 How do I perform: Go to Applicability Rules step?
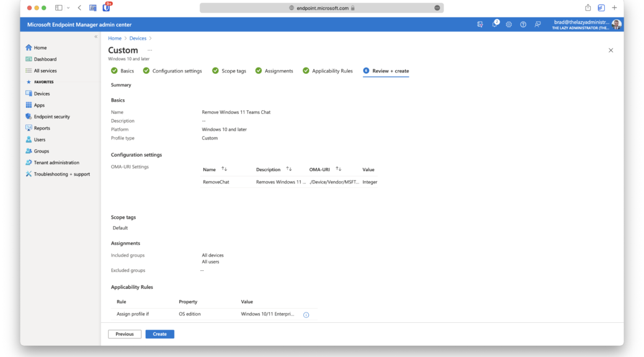coord(328,71)
